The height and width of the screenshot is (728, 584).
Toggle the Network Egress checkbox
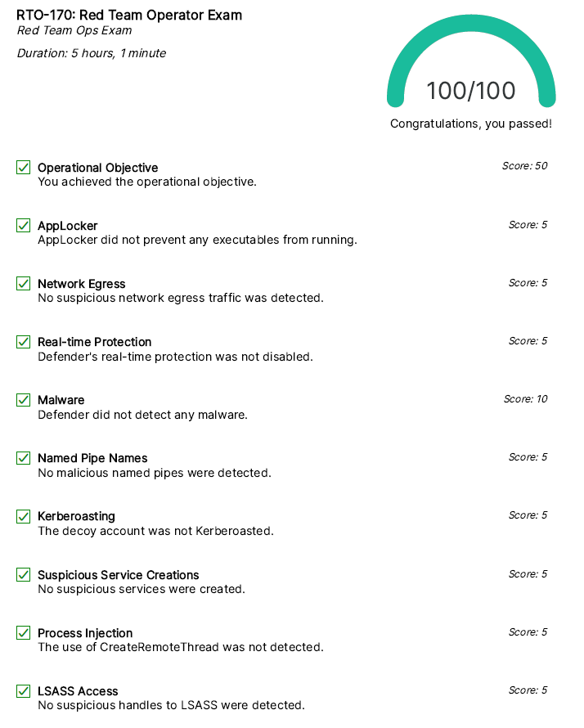pyautogui.click(x=24, y=284)
